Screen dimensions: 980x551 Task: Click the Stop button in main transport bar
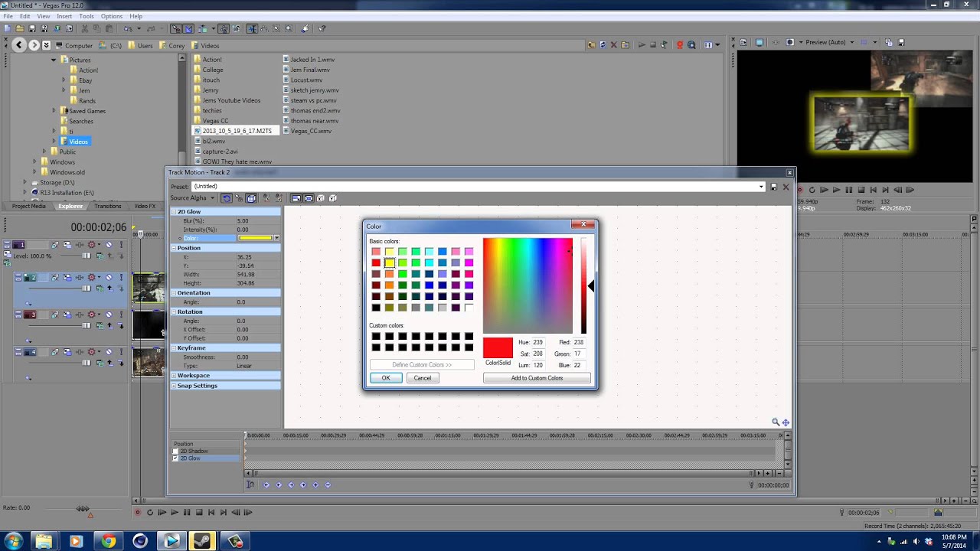coord(199,512)
